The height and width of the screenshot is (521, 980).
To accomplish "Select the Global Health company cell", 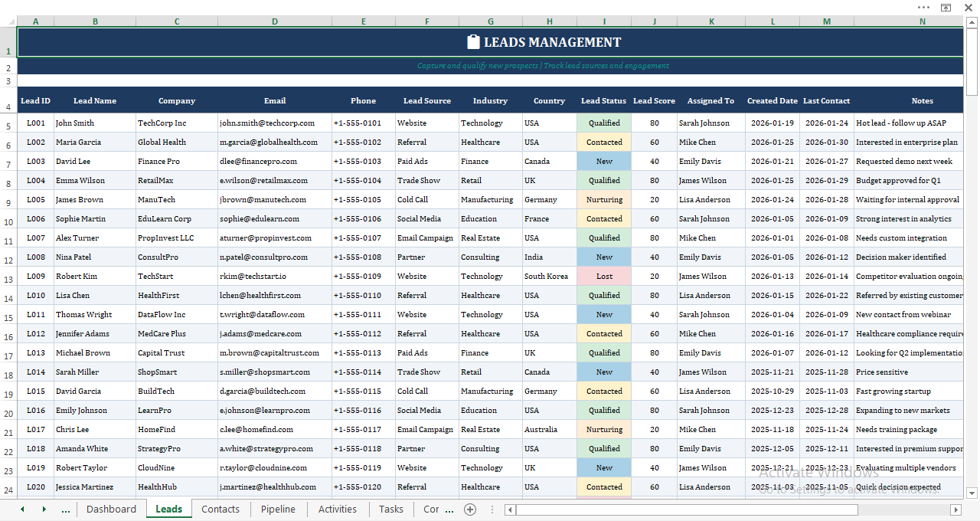I will click(x=177, y=142).
